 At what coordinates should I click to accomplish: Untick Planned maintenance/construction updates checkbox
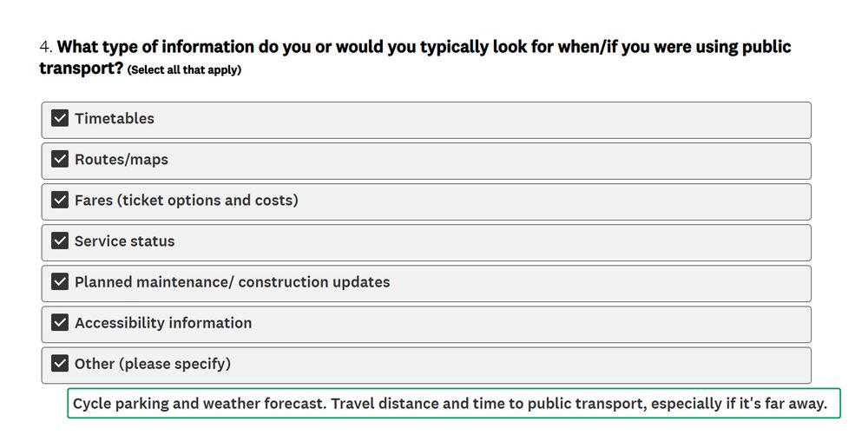click(x=60, y=281)
